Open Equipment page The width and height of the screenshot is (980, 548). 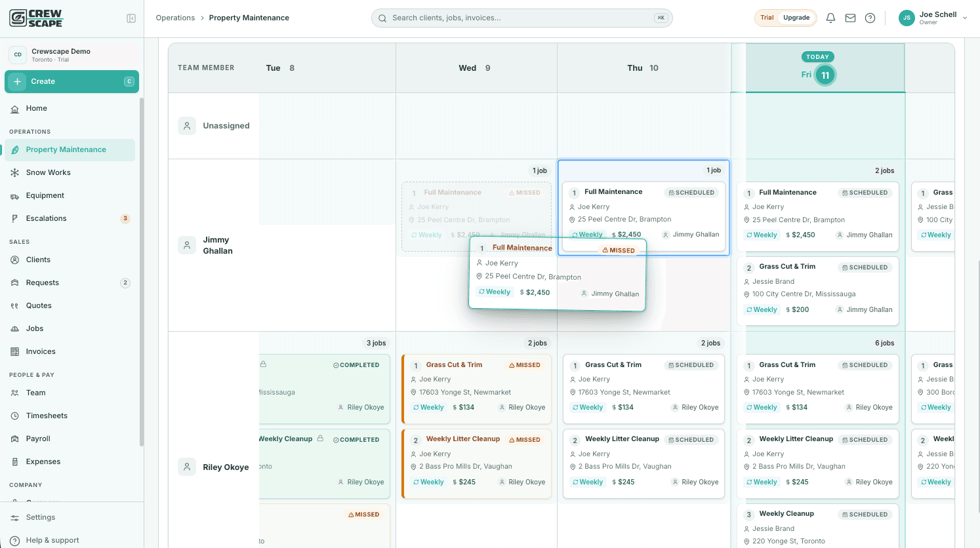click(70, 195)
